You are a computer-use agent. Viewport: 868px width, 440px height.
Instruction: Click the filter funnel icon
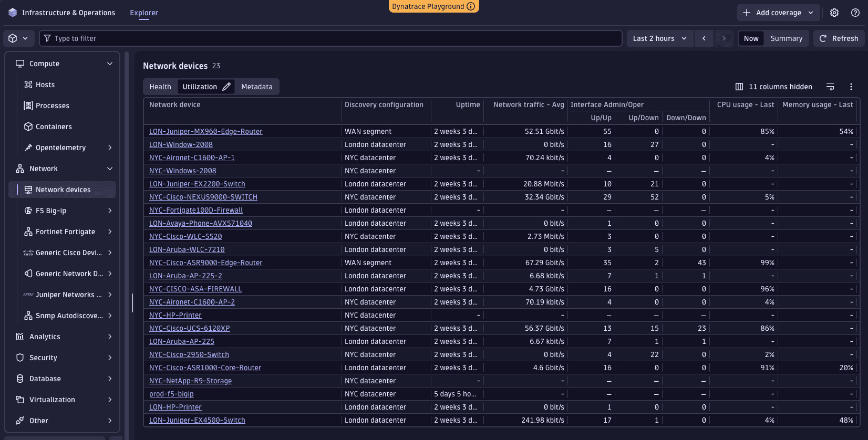(47, 38)
